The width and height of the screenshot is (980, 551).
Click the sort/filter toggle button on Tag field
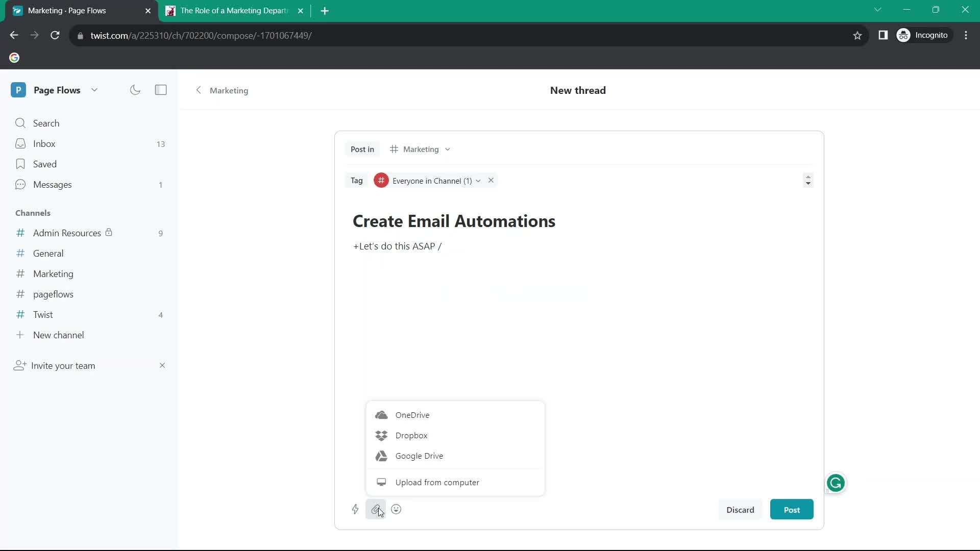click(x=807, y=180)
